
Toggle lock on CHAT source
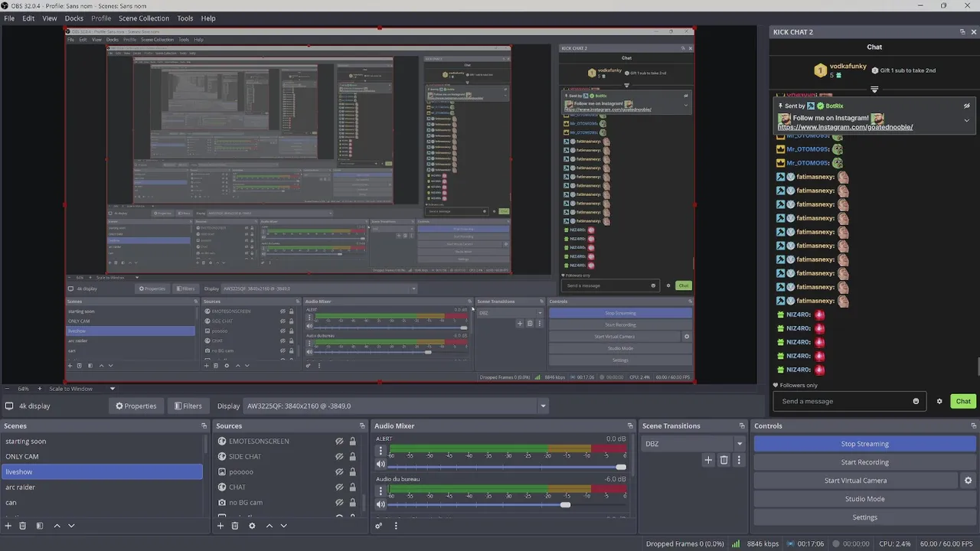pos(352,487)
